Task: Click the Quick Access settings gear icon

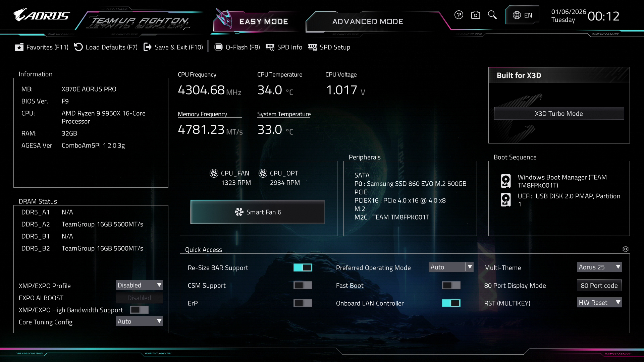Action: click(x=625, y=249)
